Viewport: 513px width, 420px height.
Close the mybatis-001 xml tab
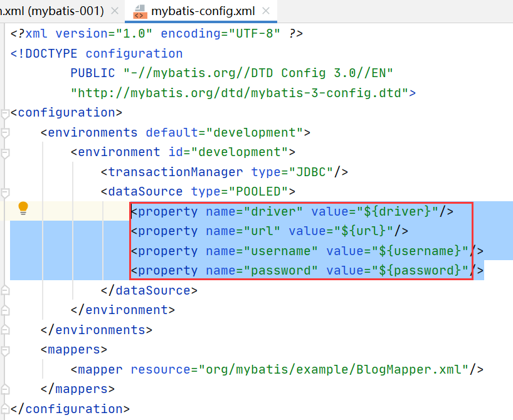(x=114, y=11)
